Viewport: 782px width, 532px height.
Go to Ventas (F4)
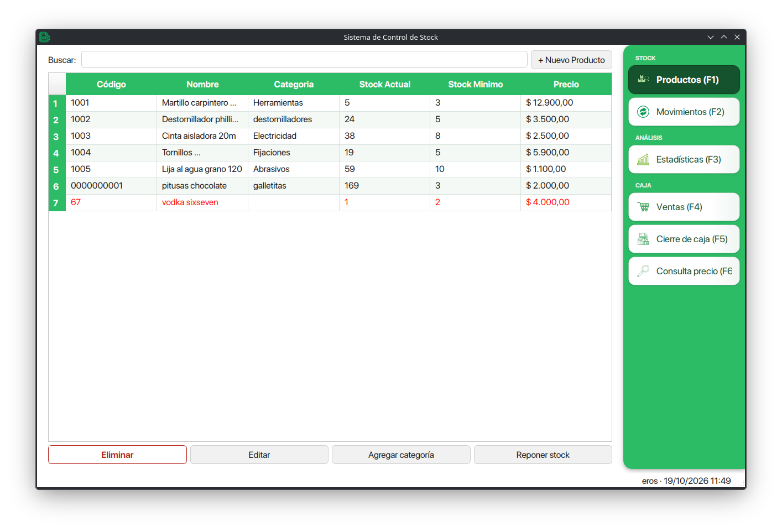[x=684, y=207]
